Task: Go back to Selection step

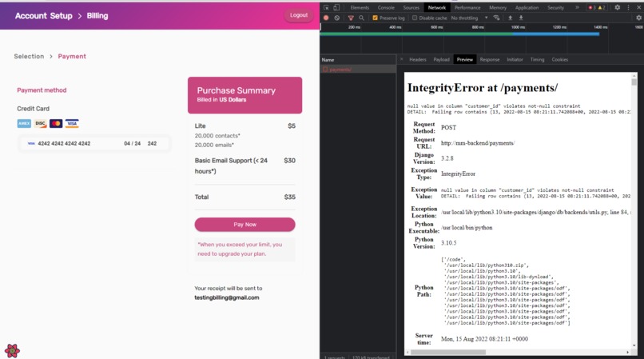Action: point(29,56)
